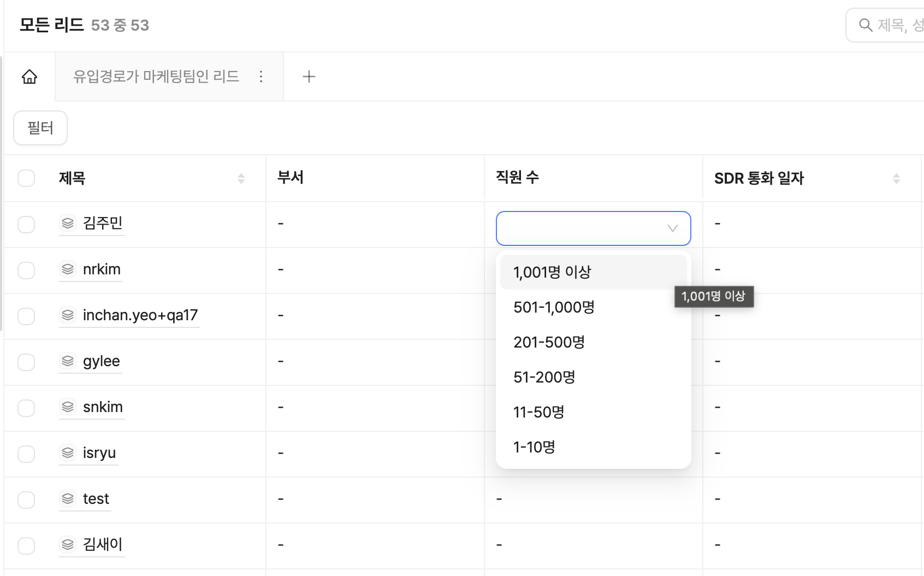This screenshot has width=924, height=576.
Task: Add a new view tab
Action: pyautogui.click(x=309, y=77)
